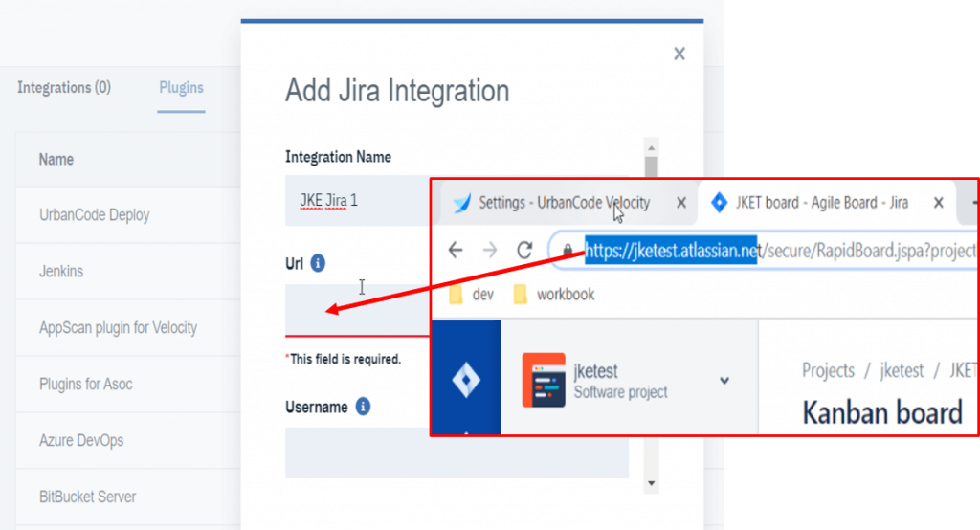Screen dimensions: 980x530
Task: Click the Url info icon
Action: [319, 262]
